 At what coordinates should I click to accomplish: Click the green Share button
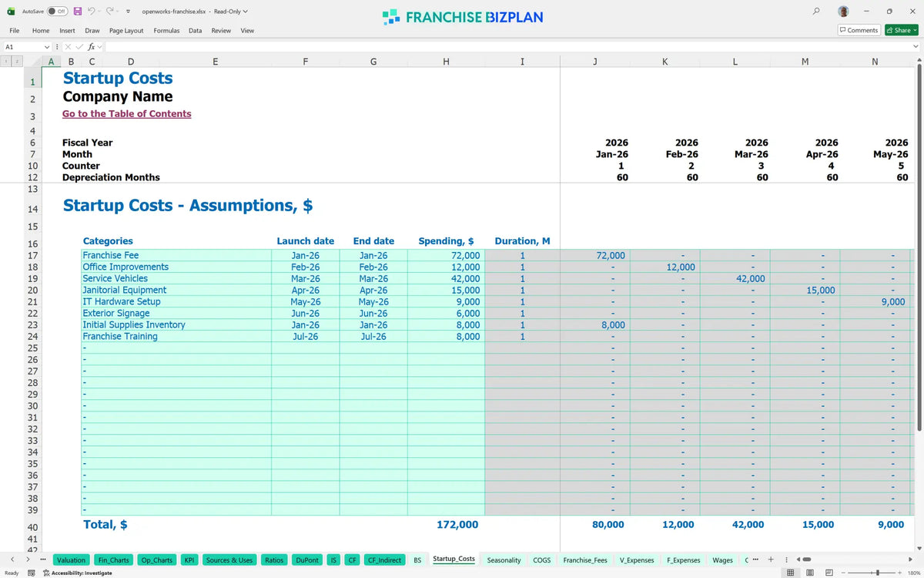tap(901, 30)
